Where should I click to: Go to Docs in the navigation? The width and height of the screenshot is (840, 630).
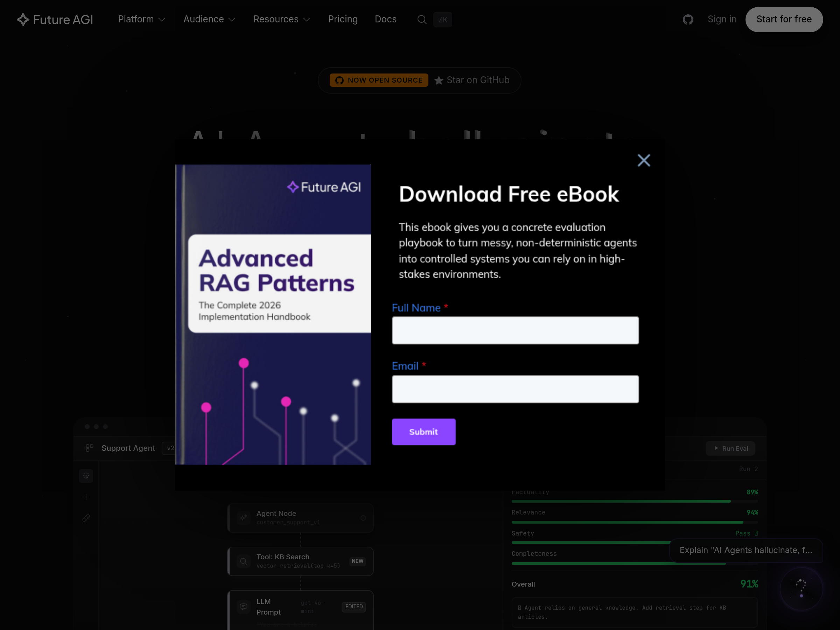click(385, 19)
